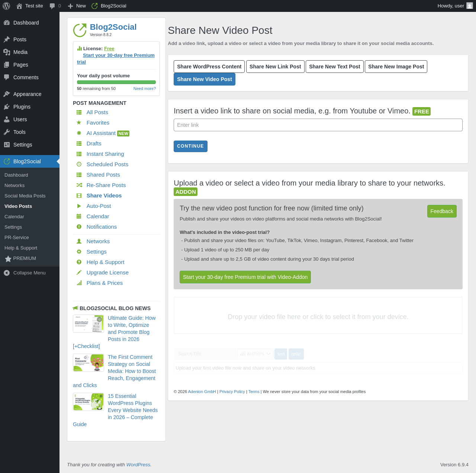
Task: Click the reset button
Action: [296, 354]
